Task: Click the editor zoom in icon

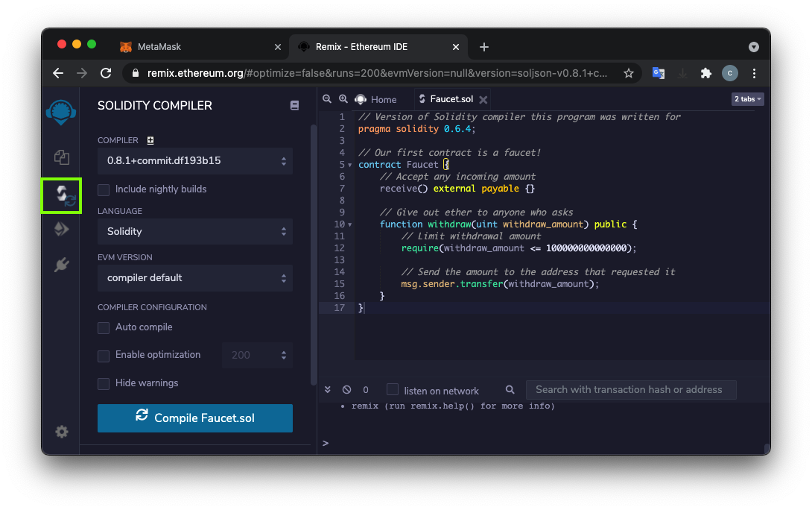Action: 343,99
